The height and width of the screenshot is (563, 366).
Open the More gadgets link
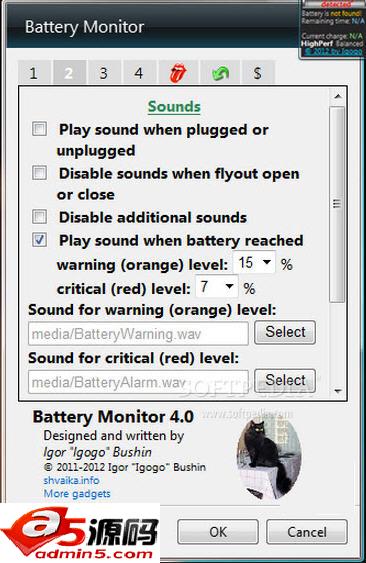(x=77, y=494)
